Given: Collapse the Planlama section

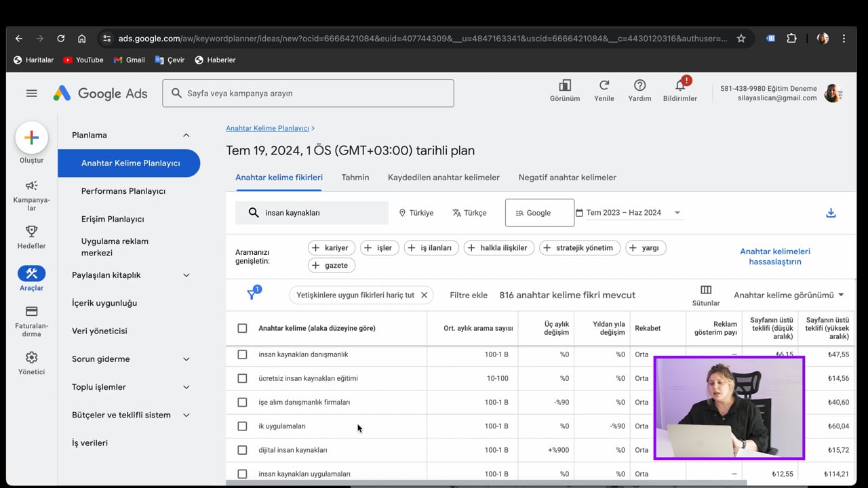Looking at the screenshot, I should (x=186, y=135).
